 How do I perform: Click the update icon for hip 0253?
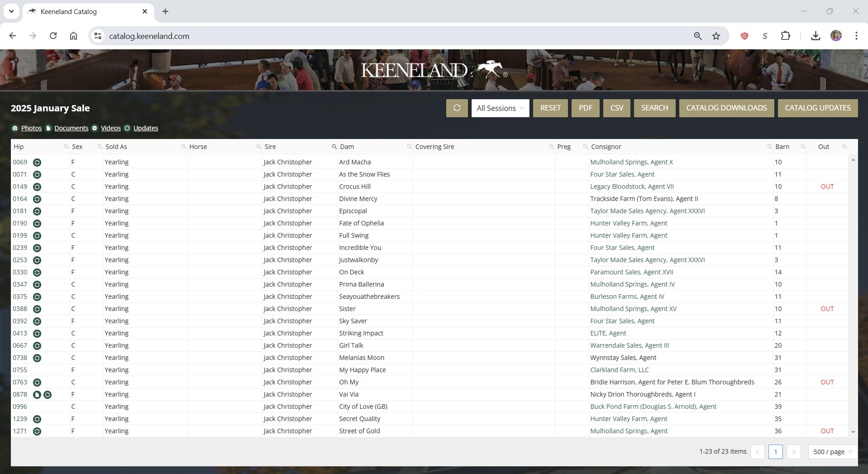[x=37, y=260]
